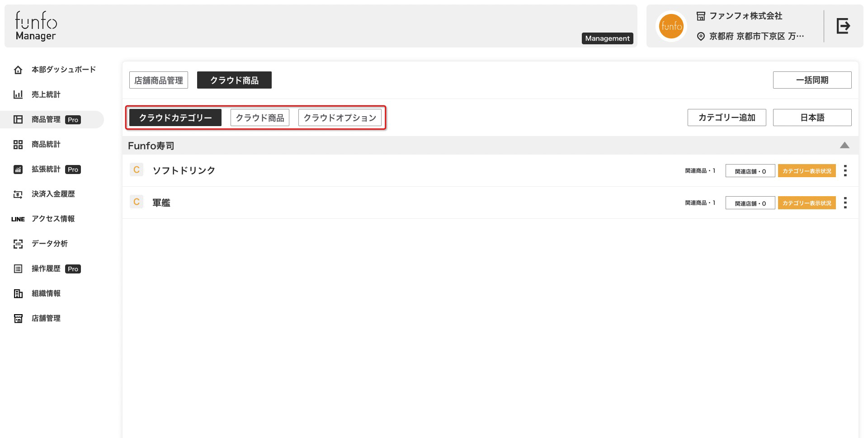This screenshot has height=438, width=868.
Task: Click the LINE icon for アクセス情報
Action: tap(18, 219)
